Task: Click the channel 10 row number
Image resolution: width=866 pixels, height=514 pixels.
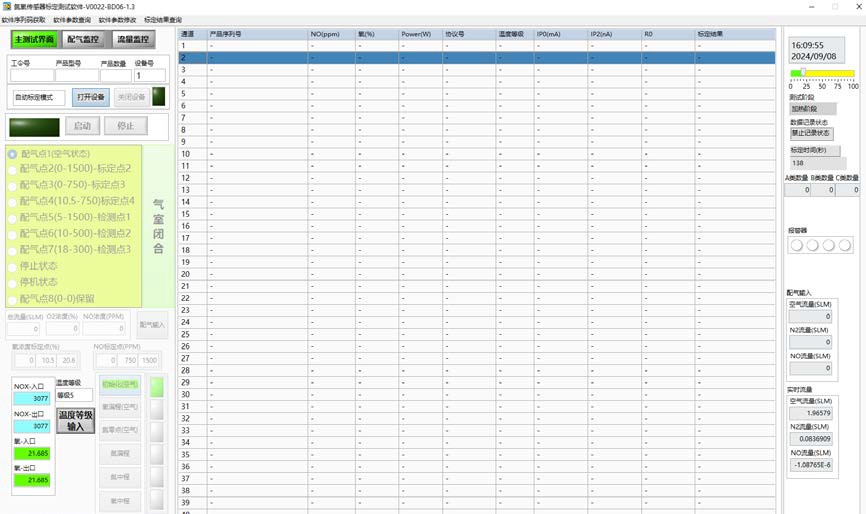Action: pos(186,154)
